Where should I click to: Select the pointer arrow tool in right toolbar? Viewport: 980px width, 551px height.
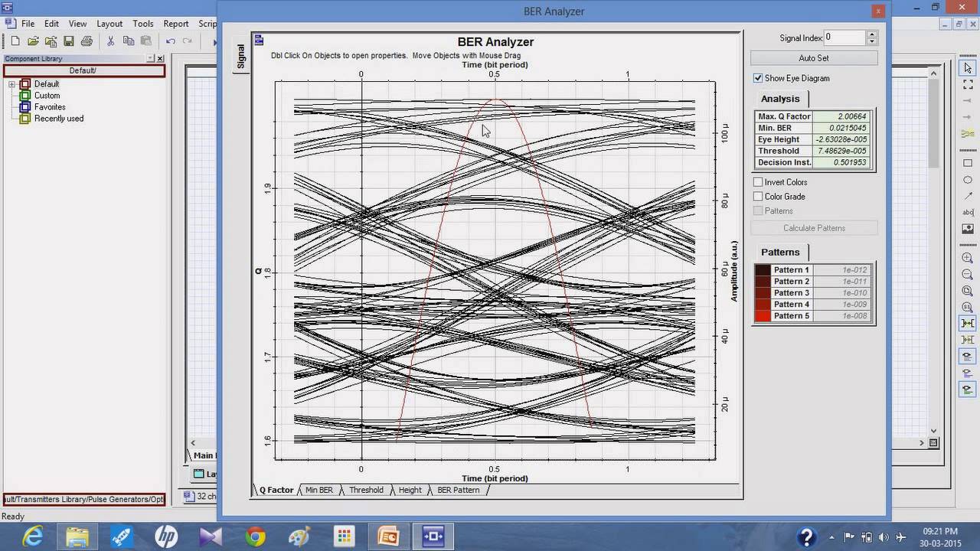968,68
